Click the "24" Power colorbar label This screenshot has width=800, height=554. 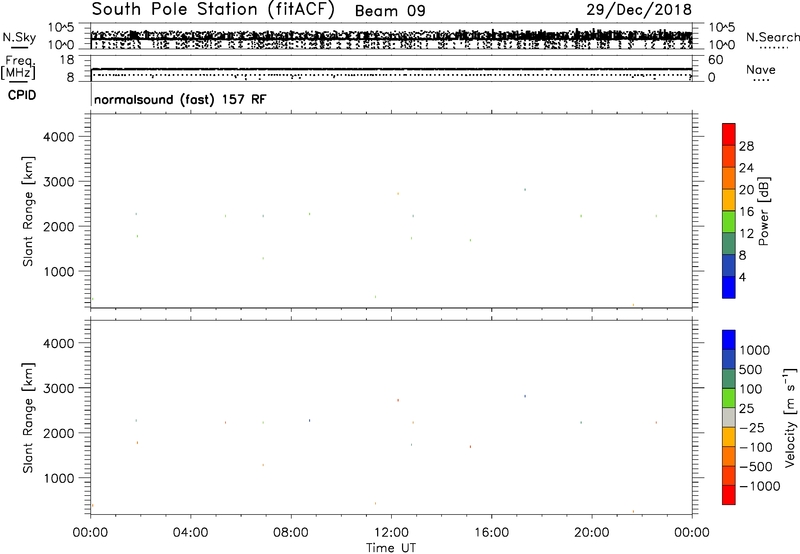pyautogui.click(x=746, y=168)
